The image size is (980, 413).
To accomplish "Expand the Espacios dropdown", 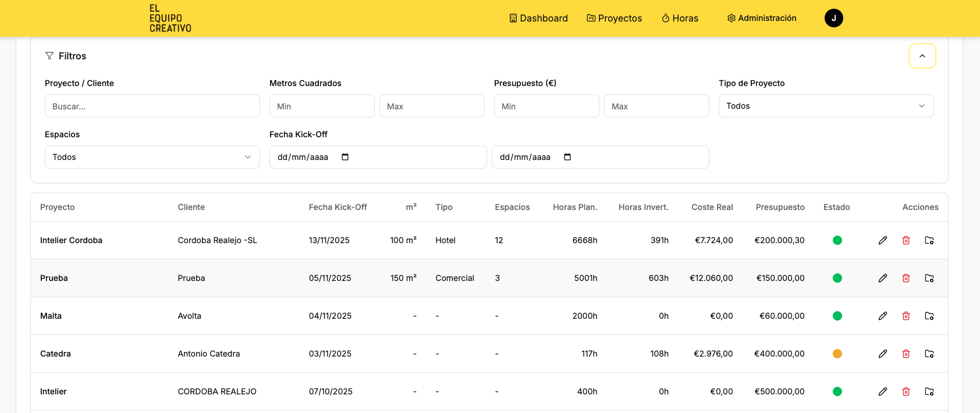I will point(152,157).
